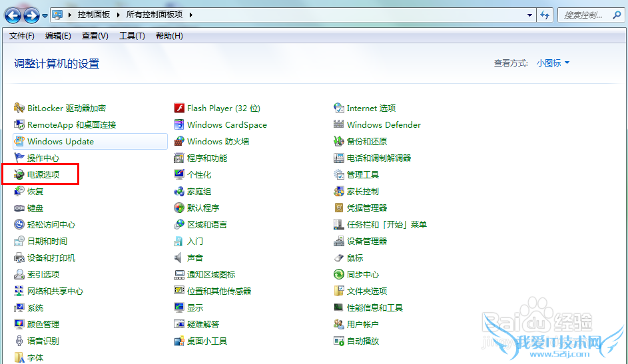Open the 凭据管理器 link
The image size is (628, 364).
pos(367,208)
